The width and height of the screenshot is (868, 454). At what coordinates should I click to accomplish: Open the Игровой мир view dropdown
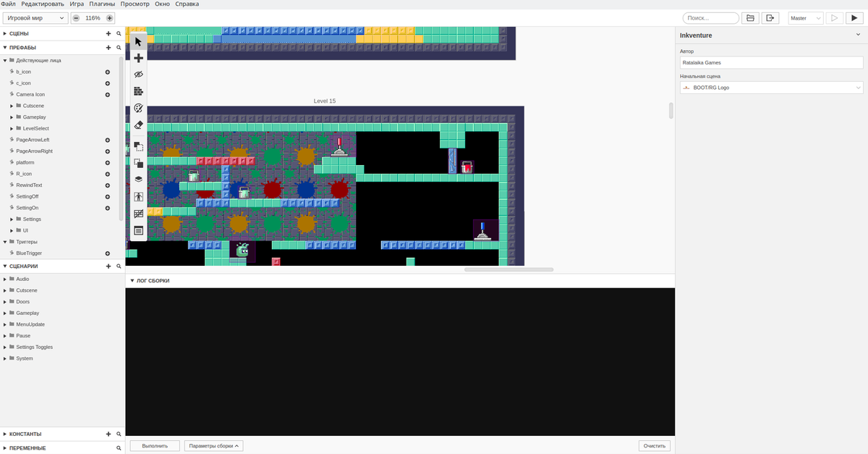pos(35,18)
